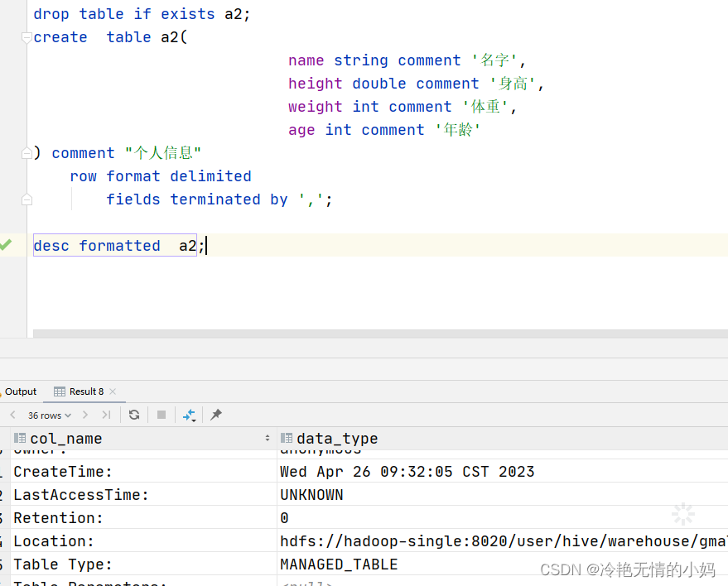
Task: Toggle fold marker at fields terminated line
Action: 27,199
